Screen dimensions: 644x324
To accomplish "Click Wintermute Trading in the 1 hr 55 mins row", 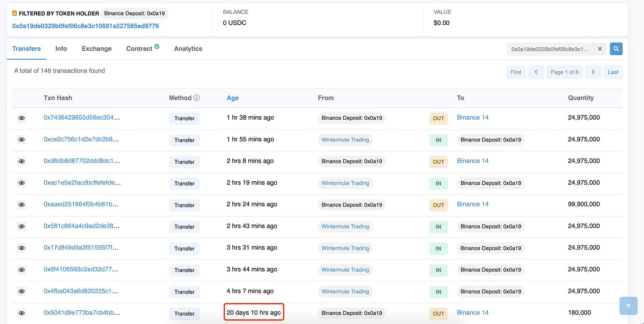I will tap(345, 140).
